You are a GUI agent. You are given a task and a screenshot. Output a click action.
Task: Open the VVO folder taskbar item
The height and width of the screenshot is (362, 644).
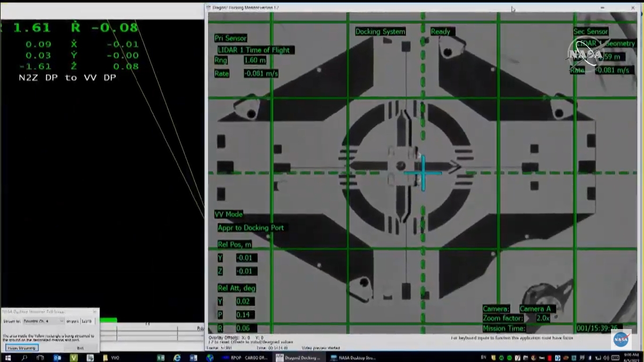pos(111,358)
